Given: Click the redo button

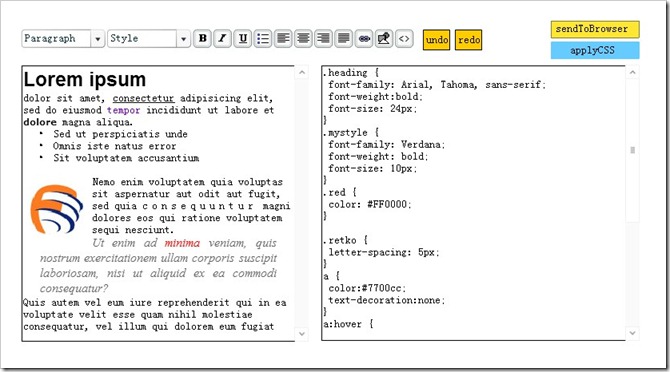Looking at the screenshot, I should (468, 40).
